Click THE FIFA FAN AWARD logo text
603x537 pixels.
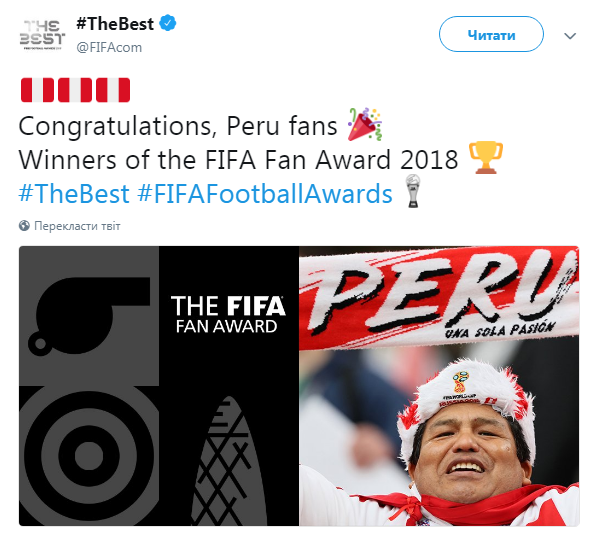point(228,316)
